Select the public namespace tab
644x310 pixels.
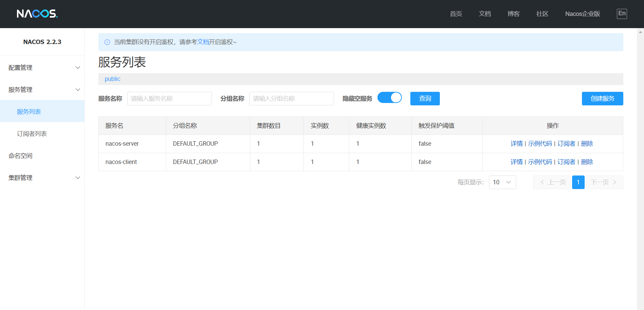pyautogui.click(x=113, y=79)
